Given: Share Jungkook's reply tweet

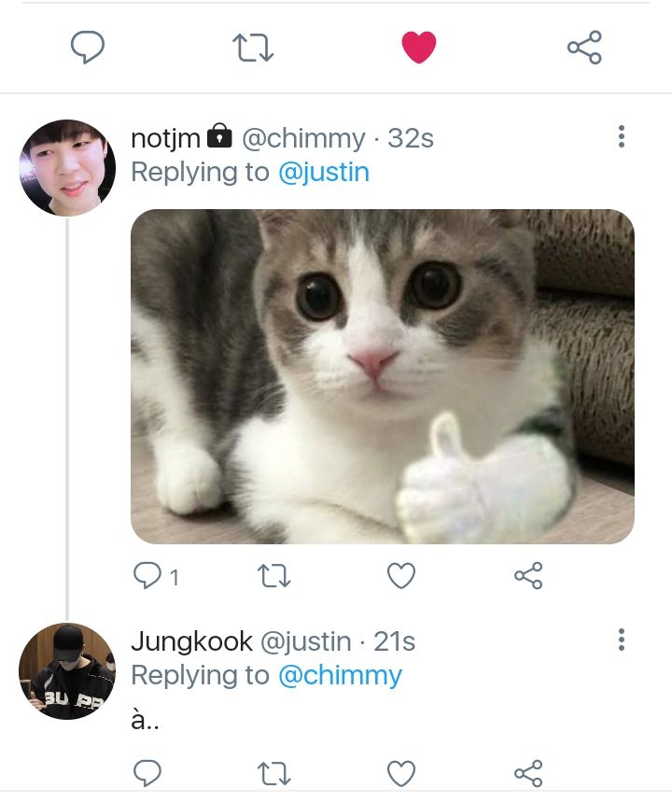Looking at the screenshot, I should click(528, 773).
